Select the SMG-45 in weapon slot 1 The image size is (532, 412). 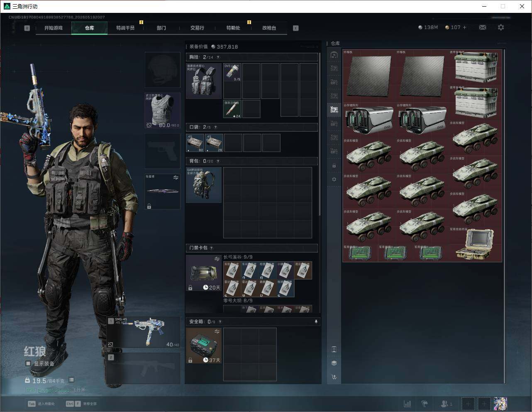coord(144,332)
